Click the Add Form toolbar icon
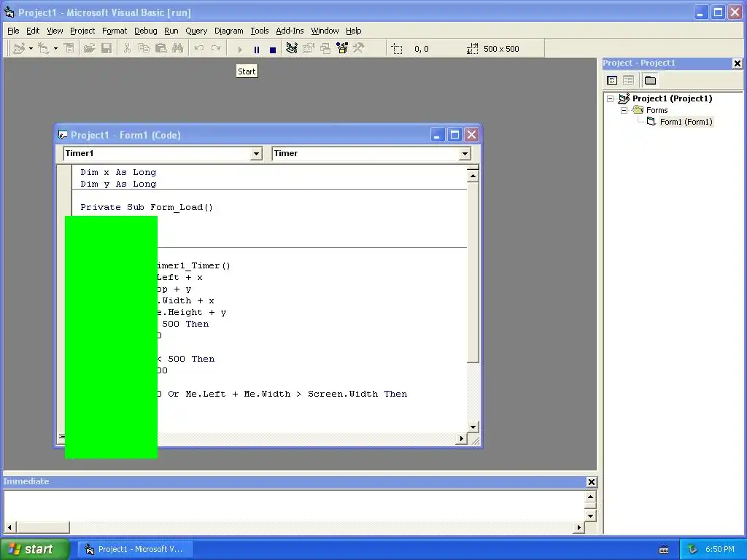 (43, 49)
